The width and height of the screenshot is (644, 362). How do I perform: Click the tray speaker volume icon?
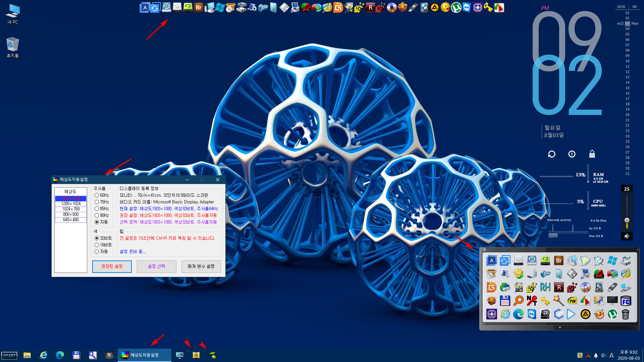(603, 355)
